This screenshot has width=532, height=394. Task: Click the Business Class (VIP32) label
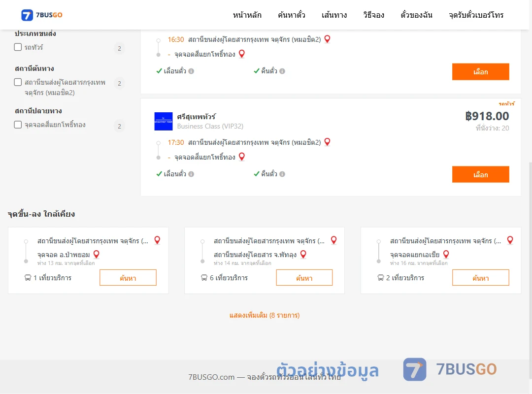210,126
